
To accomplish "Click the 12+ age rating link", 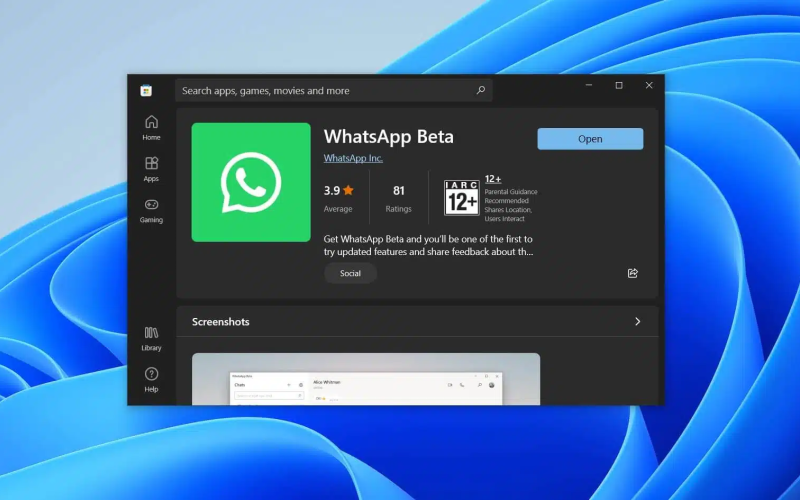I will coord(492,179).
